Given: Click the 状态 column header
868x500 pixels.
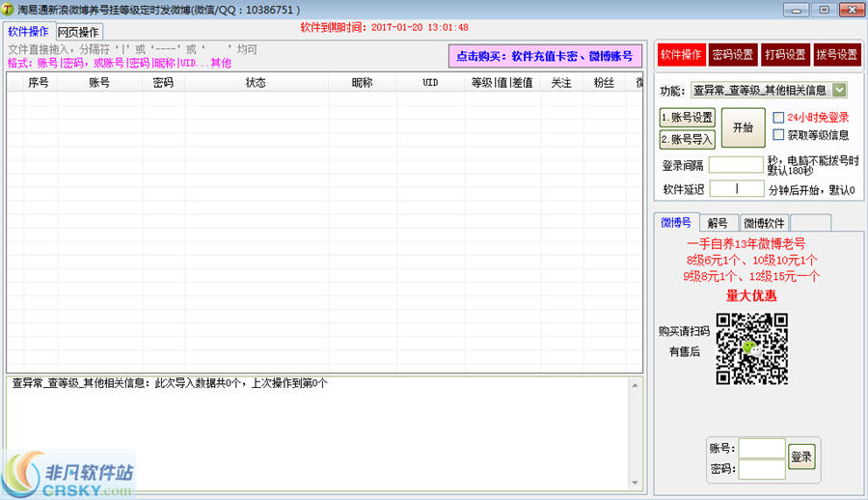Looking at the screenshot, I should [x=256, y=83].
